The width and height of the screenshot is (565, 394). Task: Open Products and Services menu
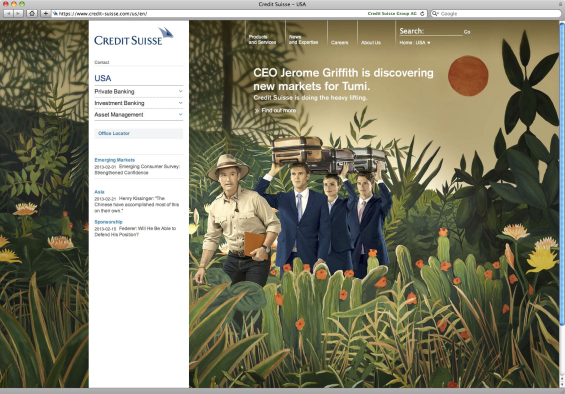click(x=262, y=40)
